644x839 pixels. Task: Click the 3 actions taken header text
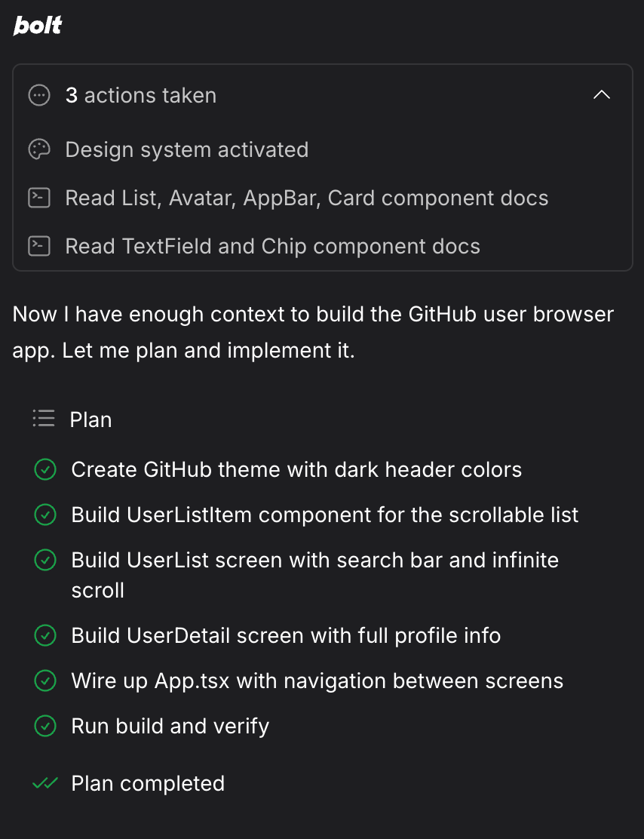(x=141, y=96)
